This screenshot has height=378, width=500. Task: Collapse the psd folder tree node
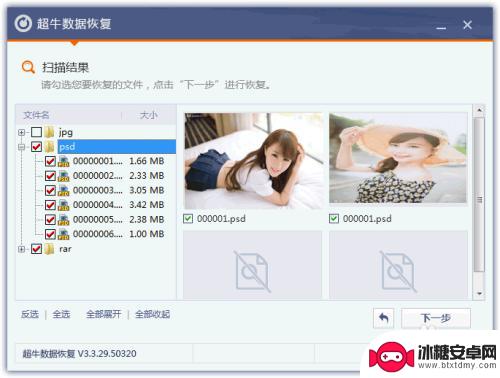[21, 147]
